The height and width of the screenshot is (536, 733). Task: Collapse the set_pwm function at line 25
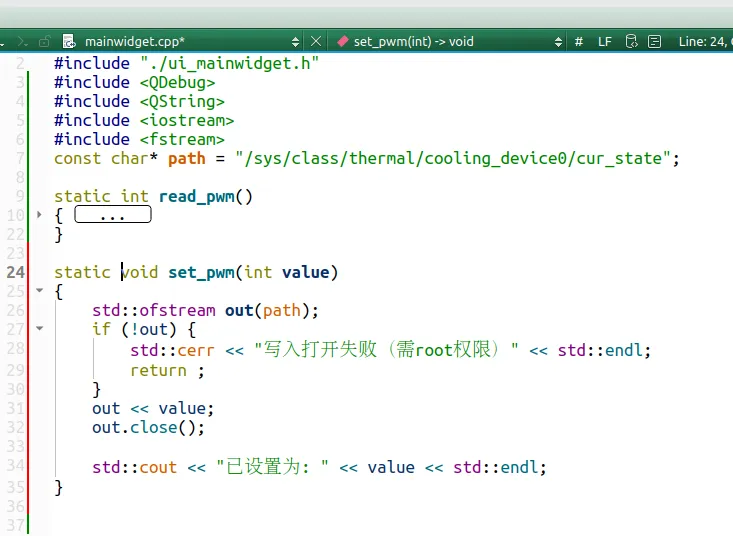pyautogui.click(x=40, y=291)
